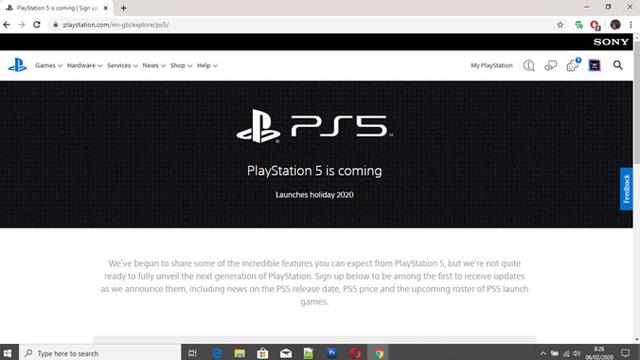Open the friends icon with blue badge
640x360 pixels.
pyautogui.click(x=573, y=65)
